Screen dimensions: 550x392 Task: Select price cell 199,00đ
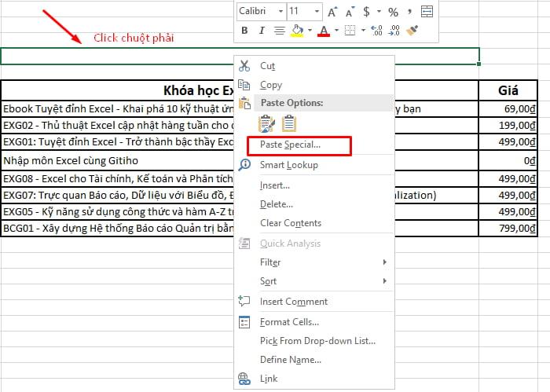[508, 125]
